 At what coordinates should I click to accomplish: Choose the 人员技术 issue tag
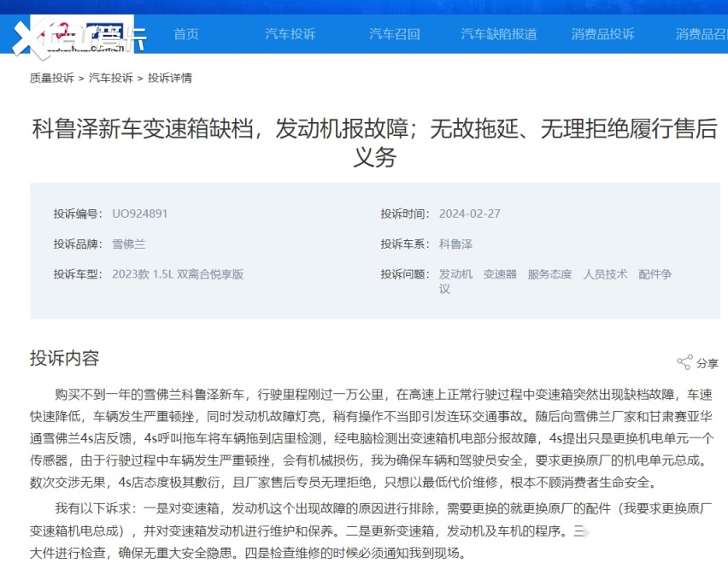[605, 274]
